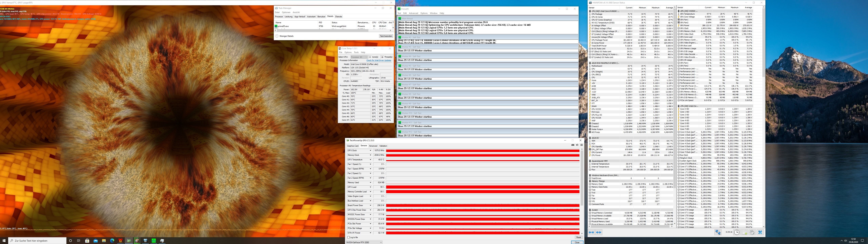Click the GPU Temperature graph bar in GPU-Z

click(482, 160)
